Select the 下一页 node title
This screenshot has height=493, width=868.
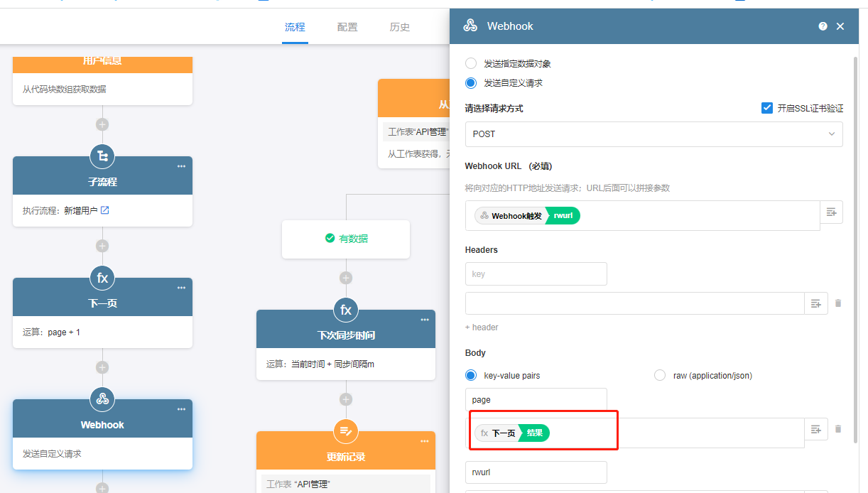[102, 303]
